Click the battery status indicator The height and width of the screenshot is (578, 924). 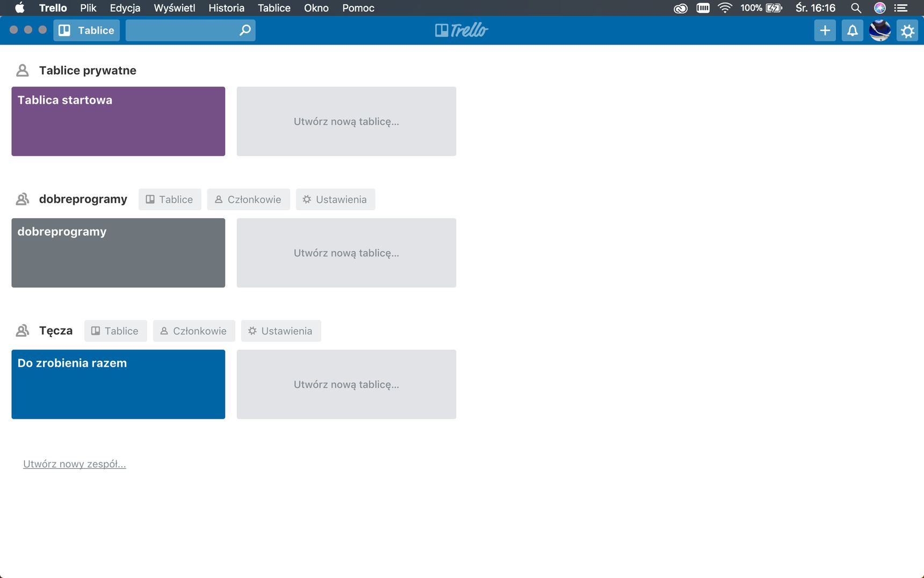[x=761, y=8]
